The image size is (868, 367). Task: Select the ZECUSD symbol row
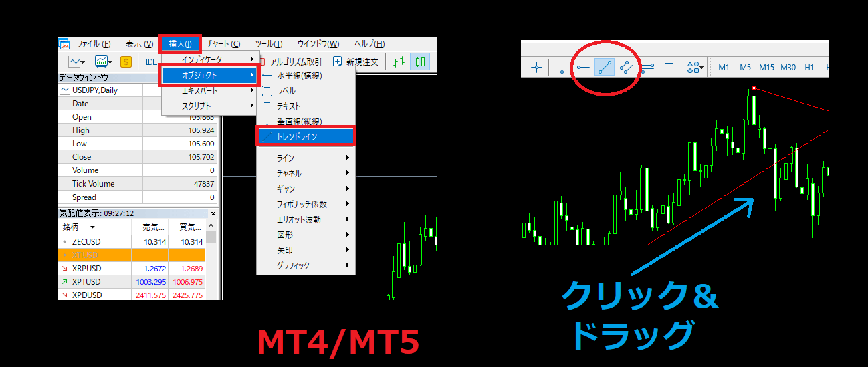click(x=132, y=242)
